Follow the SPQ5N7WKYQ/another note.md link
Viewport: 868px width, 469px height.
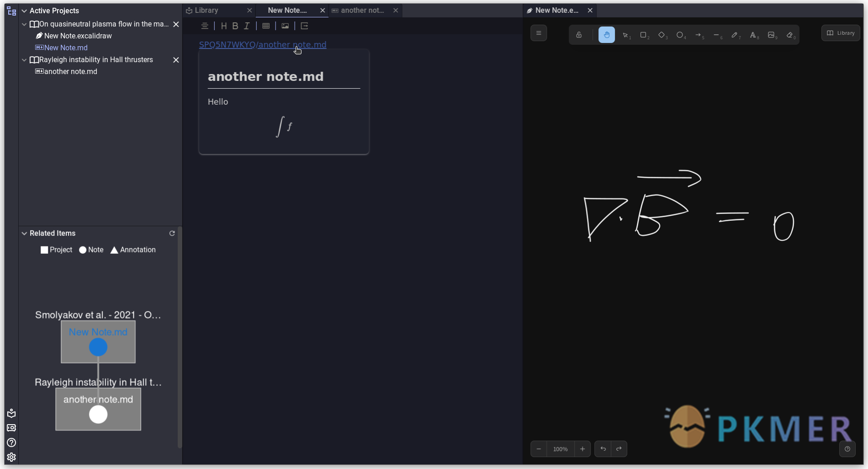point(263,45)
